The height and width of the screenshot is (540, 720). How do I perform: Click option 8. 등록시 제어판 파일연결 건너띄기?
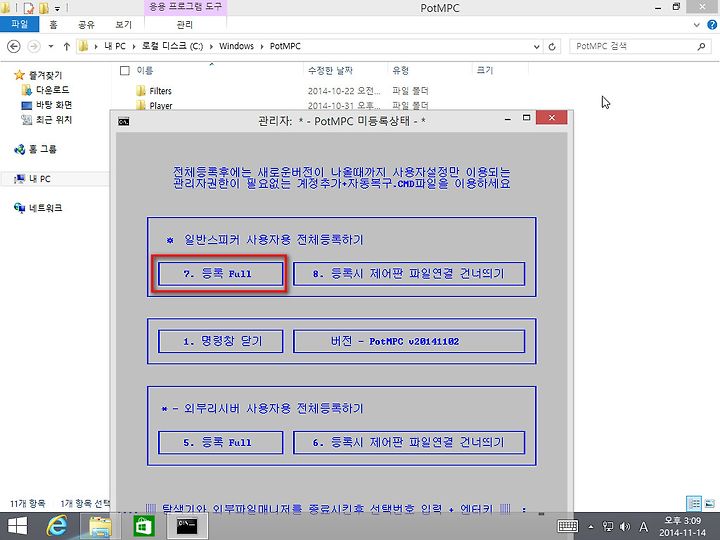(x=409, y=274)
